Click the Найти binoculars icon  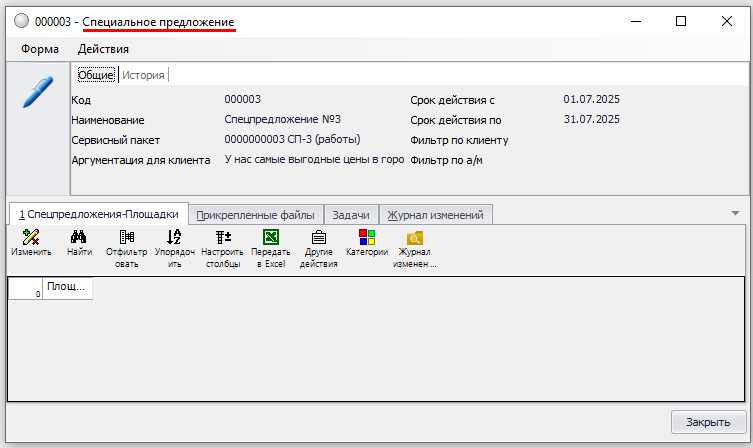pos(80,238)
